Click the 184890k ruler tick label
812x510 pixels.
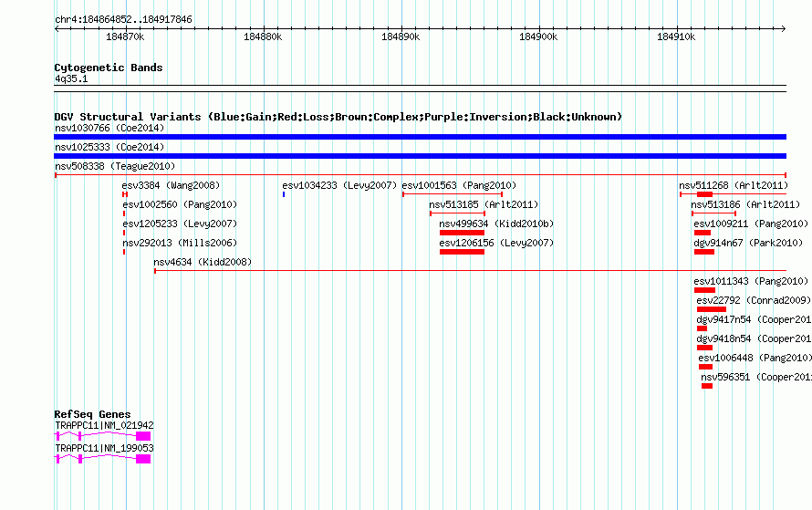401,36
